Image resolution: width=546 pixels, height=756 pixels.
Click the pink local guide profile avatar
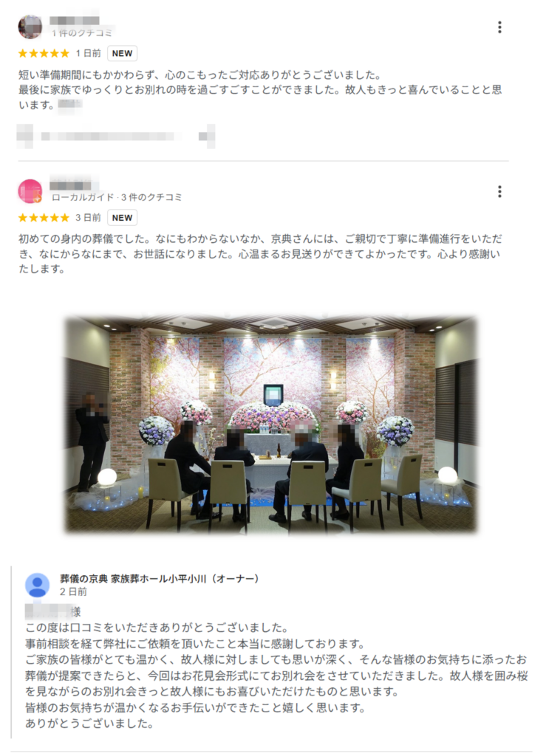[30, 191]
